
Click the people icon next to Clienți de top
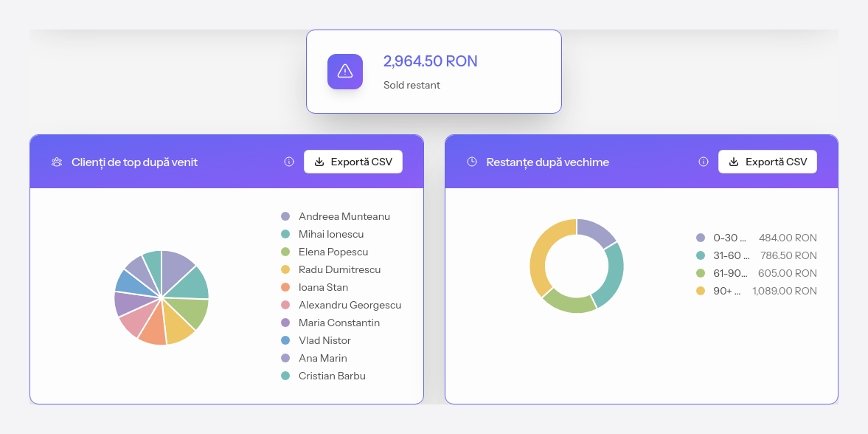point(57,162)
